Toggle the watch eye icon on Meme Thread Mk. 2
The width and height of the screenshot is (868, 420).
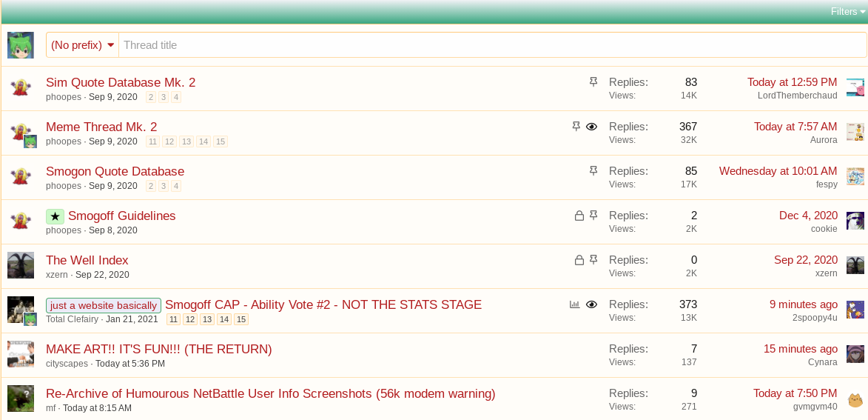(x=592, y=127)
